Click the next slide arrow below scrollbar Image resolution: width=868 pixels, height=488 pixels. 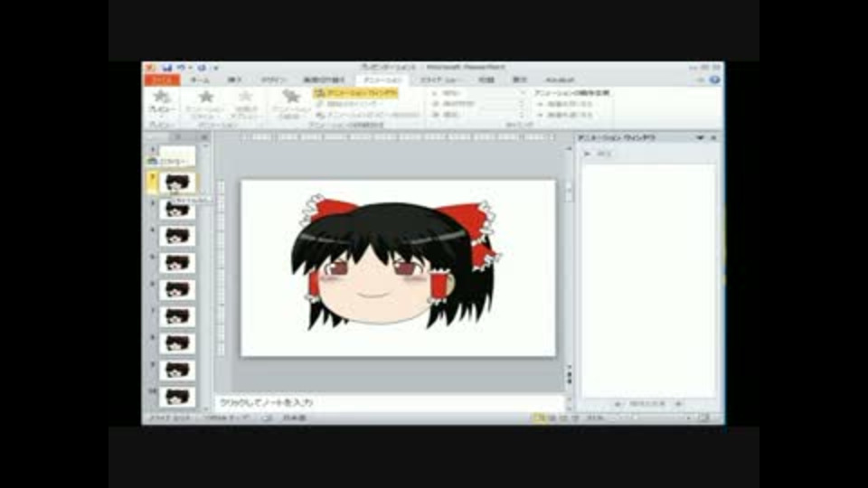tap(569, 383)
